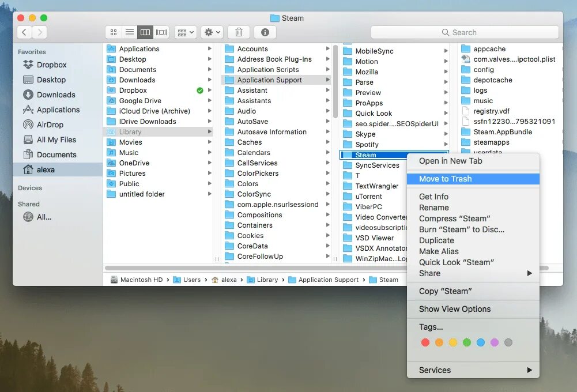
Task: Select column view button in toolbar
Action: pyautogui.click(x=145, y=32)
